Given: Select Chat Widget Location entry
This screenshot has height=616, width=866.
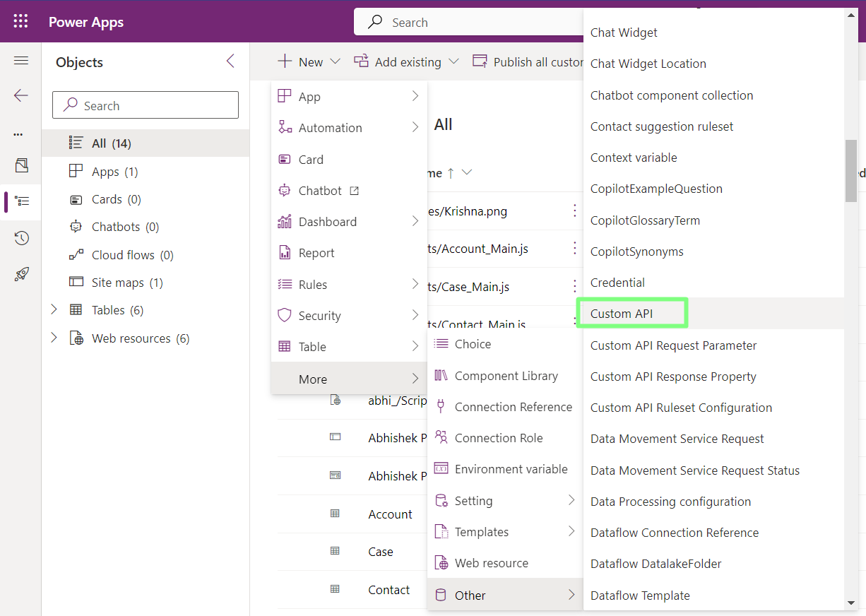Looking at the screenshot, I should coord(713,64).
